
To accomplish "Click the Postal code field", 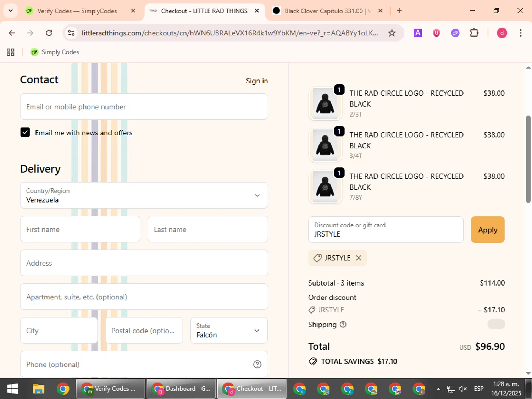I will tap(144, 330).
